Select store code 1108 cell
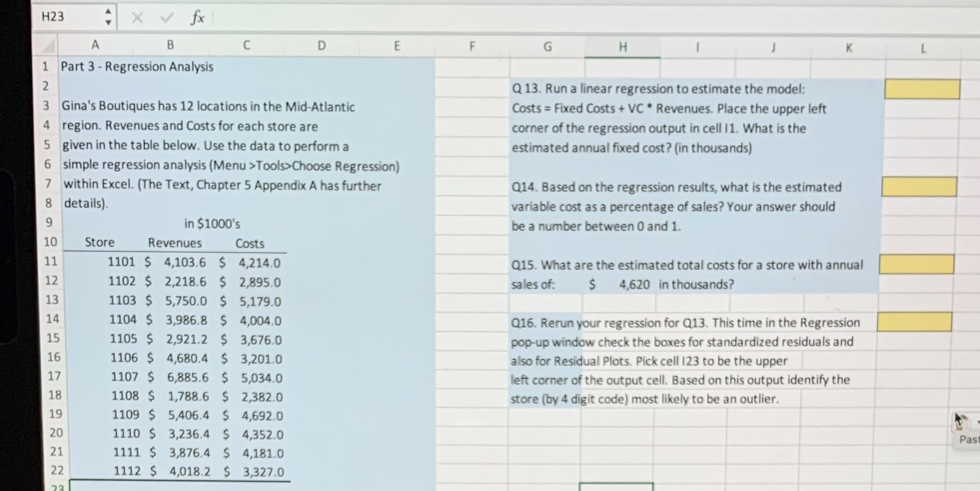 (x=125, y=396)
